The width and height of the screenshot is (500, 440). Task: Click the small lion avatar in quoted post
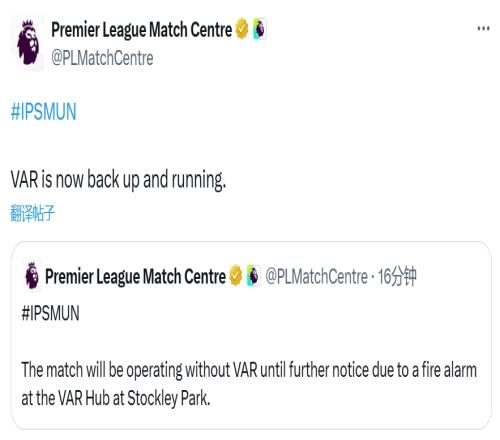point(32,276)
